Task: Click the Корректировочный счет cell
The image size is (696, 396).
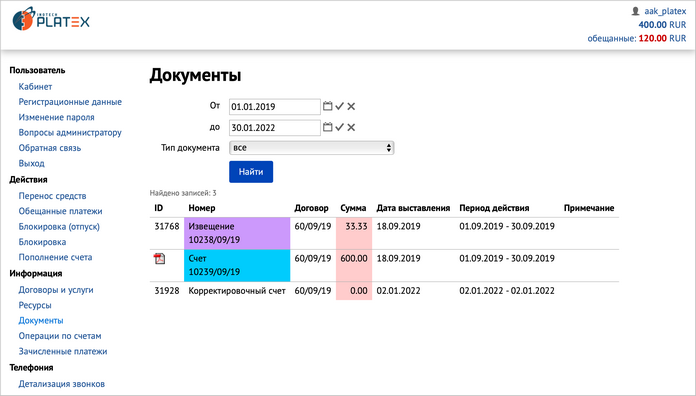Action: pyautogui.click(x=237, y=291)
